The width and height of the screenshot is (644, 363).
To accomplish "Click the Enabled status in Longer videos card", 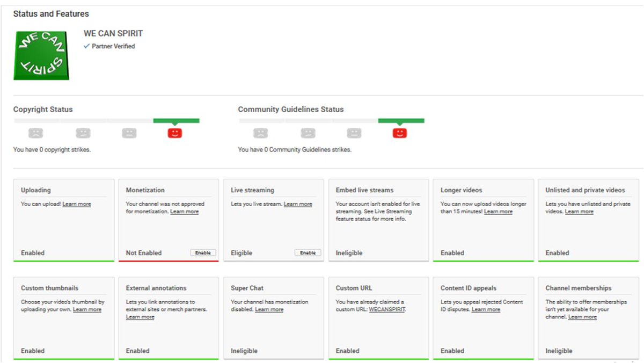I will click(452, 253).
